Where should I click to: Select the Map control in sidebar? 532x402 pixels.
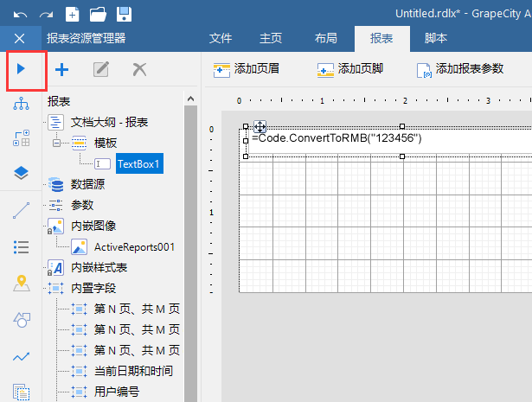point(22,283)
